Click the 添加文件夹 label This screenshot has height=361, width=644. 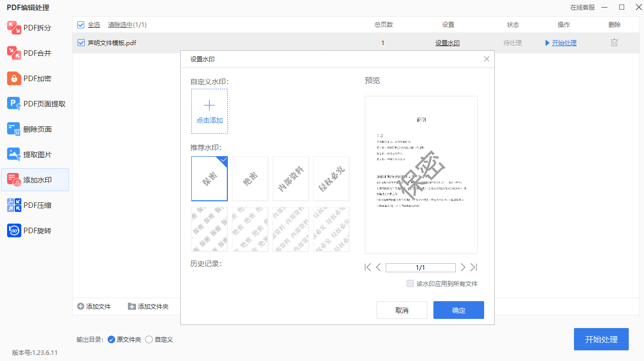(153, 306)
